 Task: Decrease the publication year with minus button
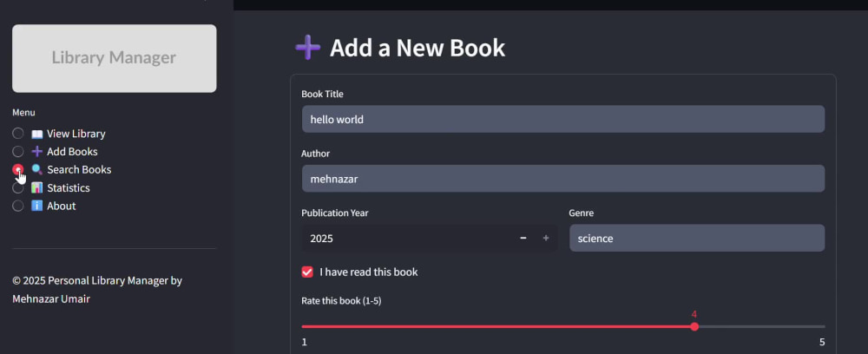[x=523, y=239]
